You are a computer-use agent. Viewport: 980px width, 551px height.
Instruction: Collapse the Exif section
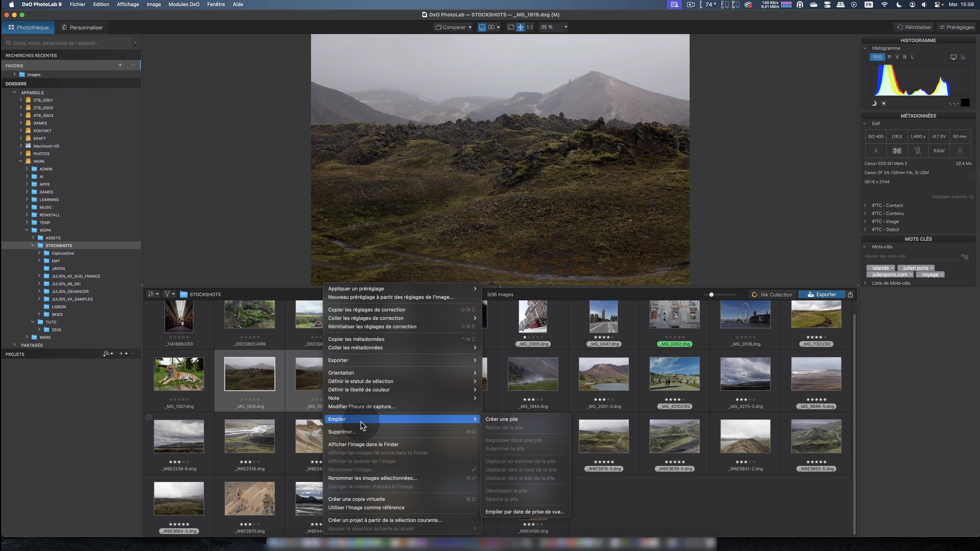click(865, 124)
